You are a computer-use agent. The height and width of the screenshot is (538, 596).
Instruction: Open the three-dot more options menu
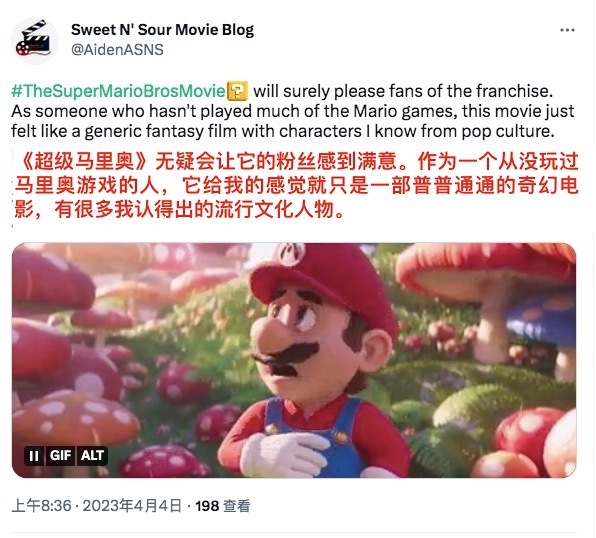(567, 30)
